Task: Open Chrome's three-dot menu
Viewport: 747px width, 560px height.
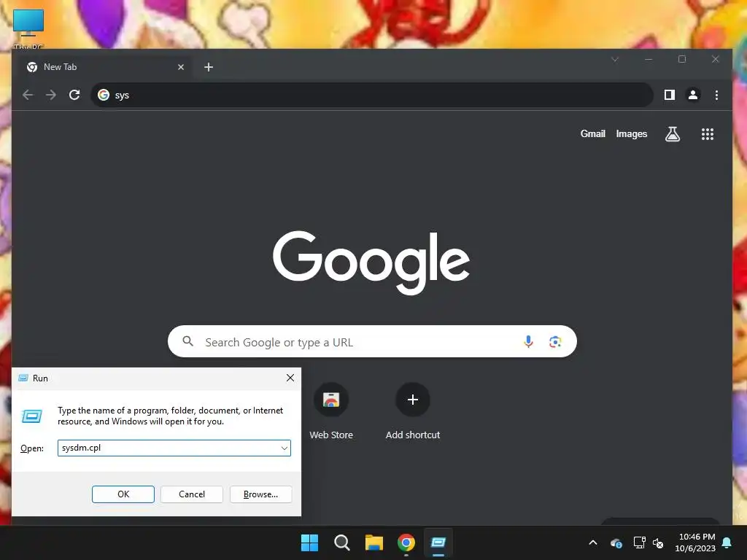Action: pyautogui.click(x=716, y=95)
